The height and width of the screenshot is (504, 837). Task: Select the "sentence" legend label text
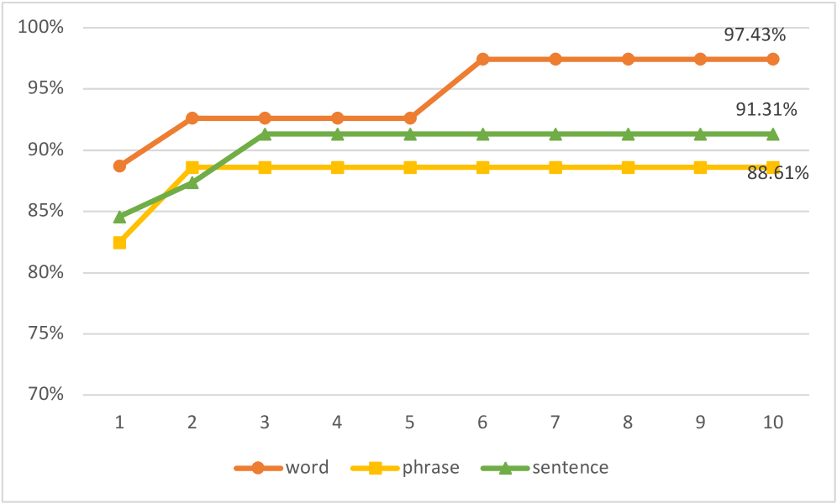[x=570, y=468]
